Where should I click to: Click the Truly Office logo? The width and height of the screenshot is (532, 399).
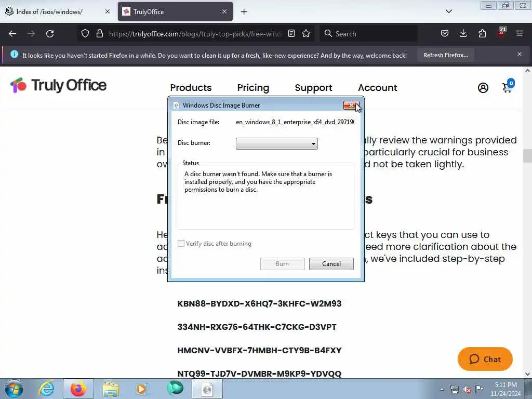click(58, 85)
